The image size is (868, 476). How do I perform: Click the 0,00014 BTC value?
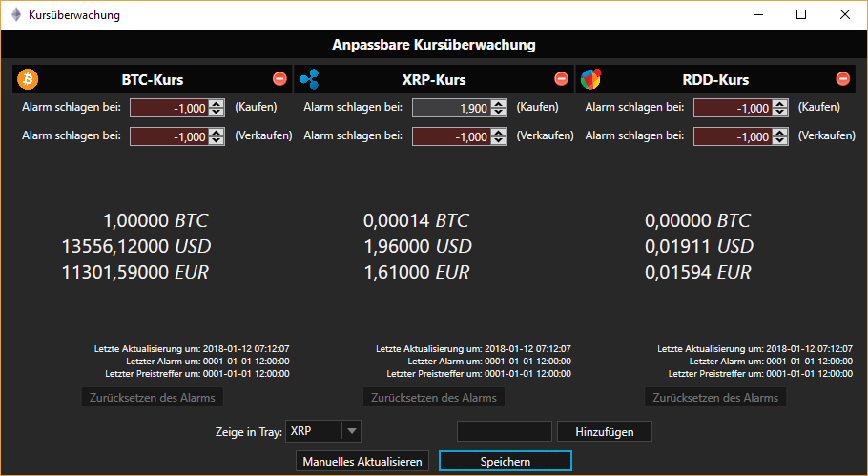click(x=416, y=221)
